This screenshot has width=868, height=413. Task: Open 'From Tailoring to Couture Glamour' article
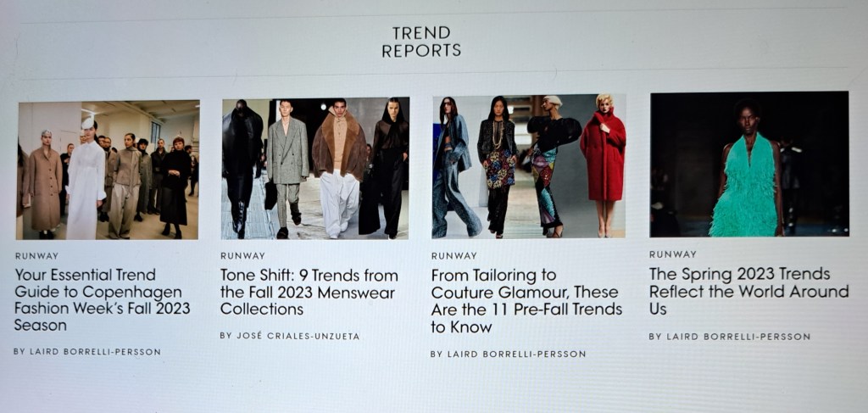pos(526,300)
